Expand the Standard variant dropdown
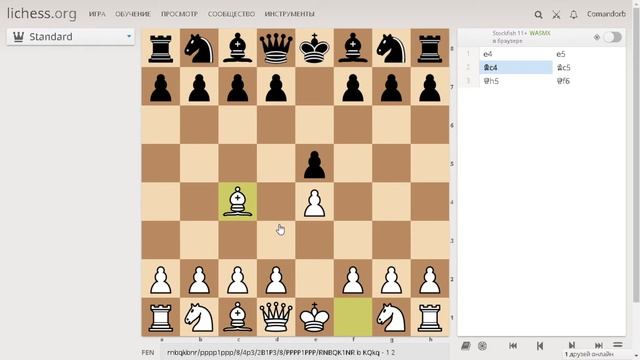This screenshot has width=640, height=360. coord(71,37)
